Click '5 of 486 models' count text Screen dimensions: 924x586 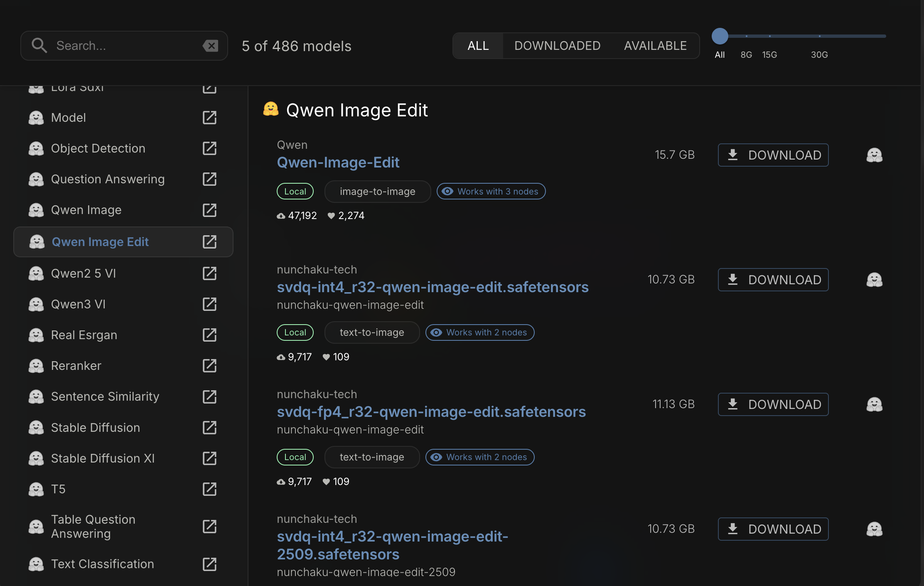(297, 46)
